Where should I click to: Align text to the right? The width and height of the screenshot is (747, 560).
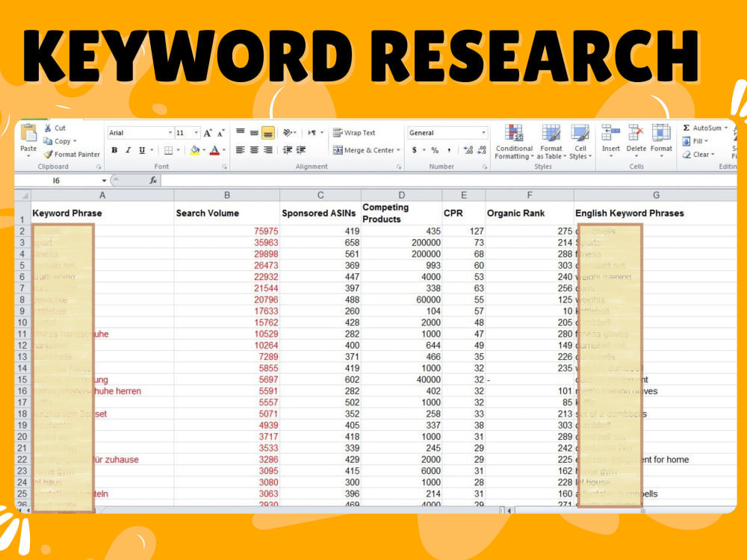coord(268,150)
